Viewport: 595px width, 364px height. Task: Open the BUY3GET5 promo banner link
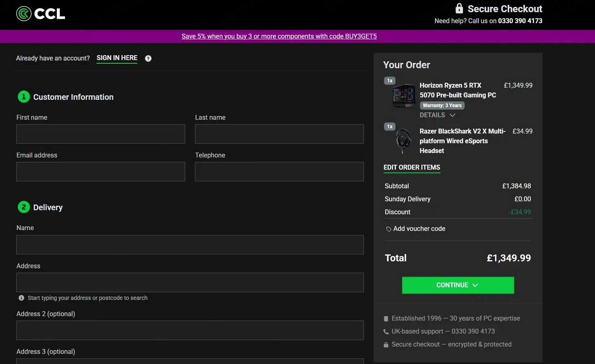point(279,36)
